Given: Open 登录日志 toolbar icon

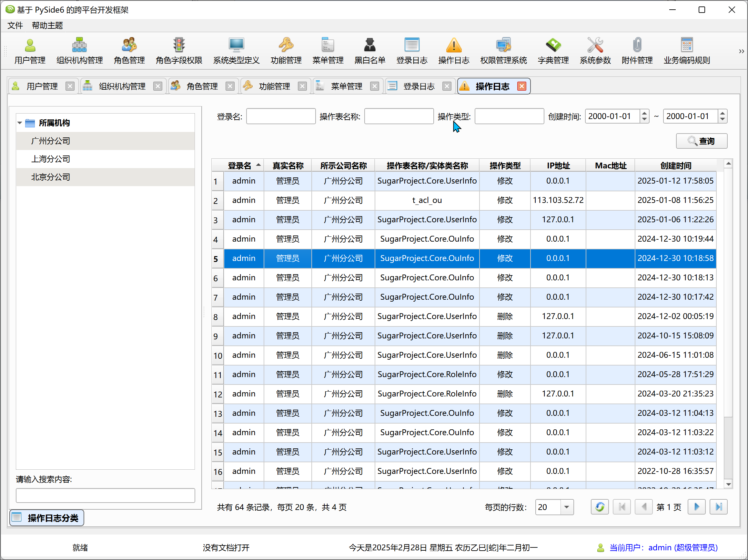Looking at the screenshot, I should [411, 51].
